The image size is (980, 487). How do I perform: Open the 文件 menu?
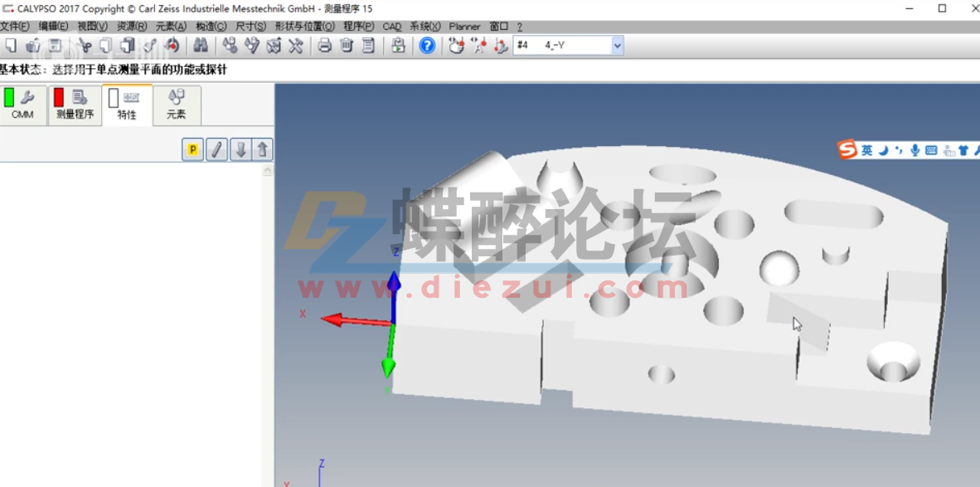pyautogui.click(x=15, y=26)
